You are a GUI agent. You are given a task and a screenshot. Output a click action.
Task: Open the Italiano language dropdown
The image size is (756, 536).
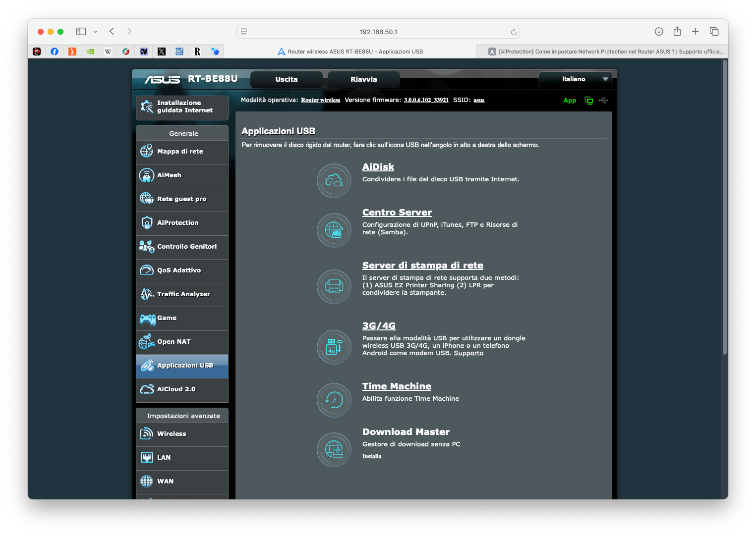pyautogui.click(x=576, y=79)
